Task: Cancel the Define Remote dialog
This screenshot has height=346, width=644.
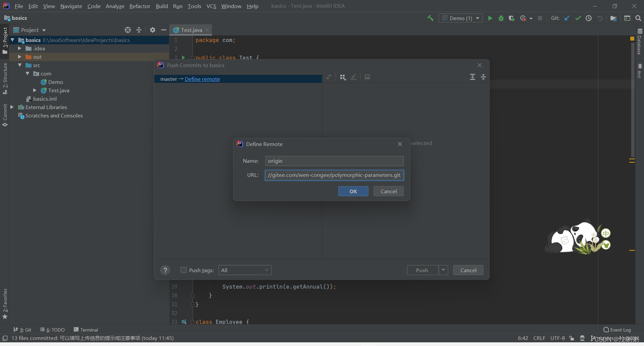Action: click(x=388, y=191)
